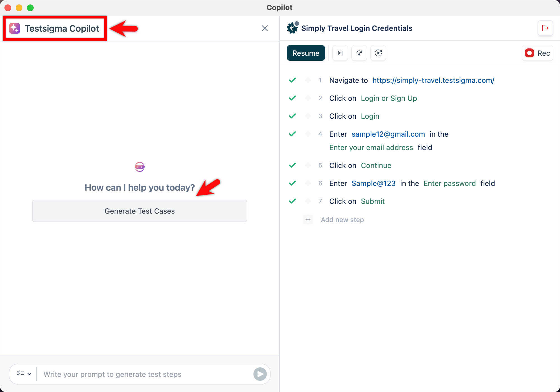The width and height of the screenshot is (560, 392).
Task: Click the red Rec record button
Action: point(537,53)
